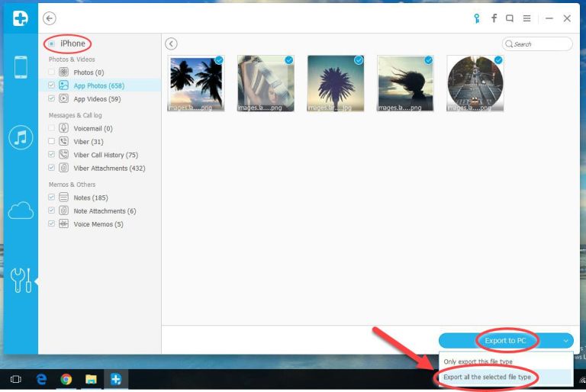Launch Google Chrome from taskbar

point(66,379)
